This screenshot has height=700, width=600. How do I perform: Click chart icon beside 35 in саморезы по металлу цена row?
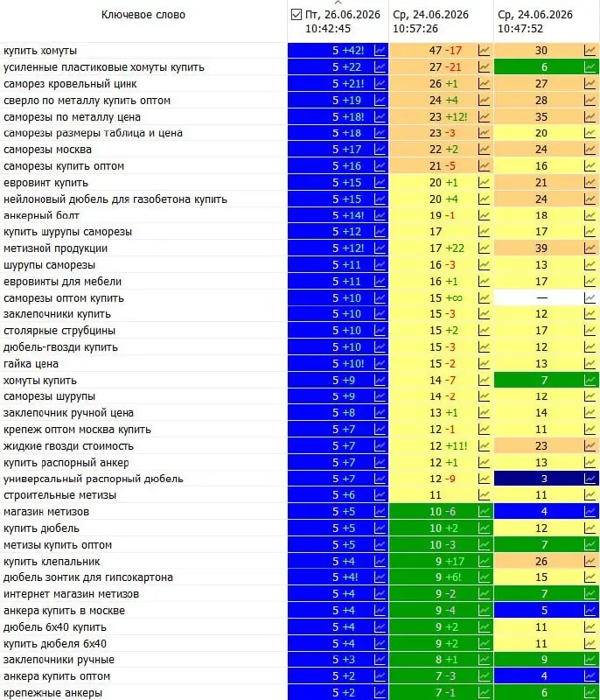point(590,116)
